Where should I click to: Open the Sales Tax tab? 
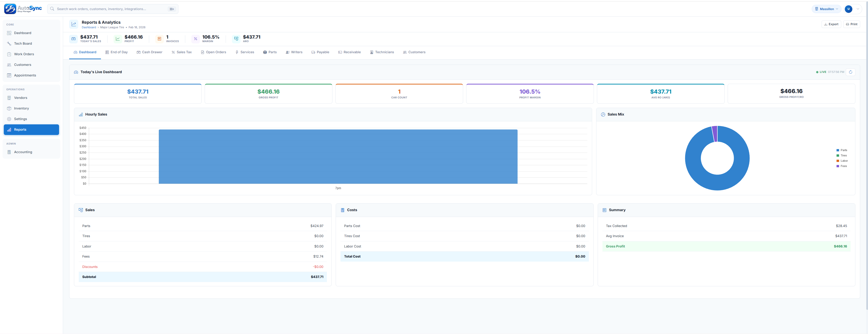pos(182,52)
